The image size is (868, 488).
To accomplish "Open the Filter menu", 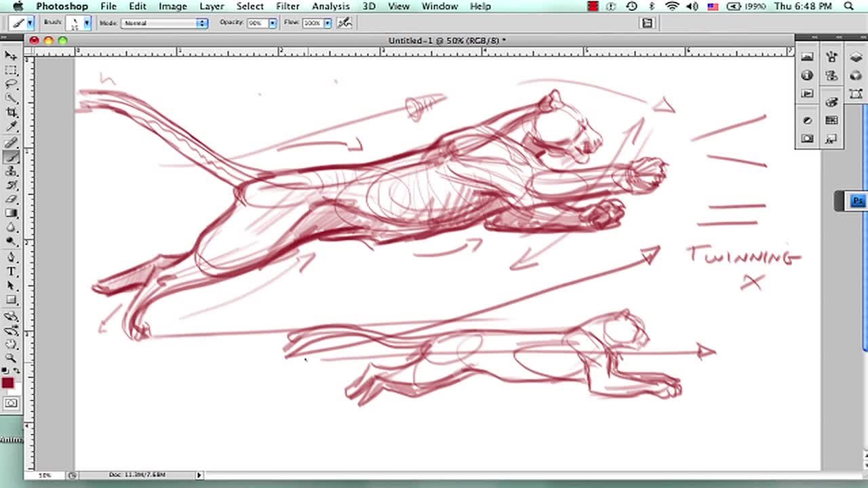I will click(288, 6).
